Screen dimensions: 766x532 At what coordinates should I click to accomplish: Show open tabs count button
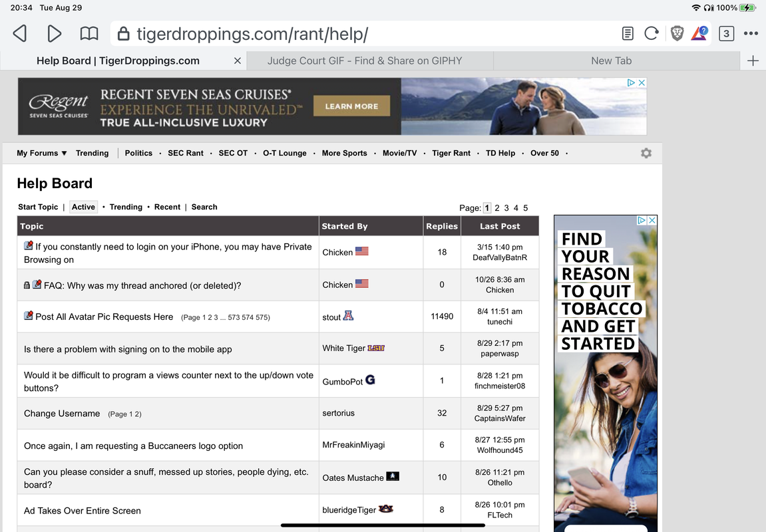[x=726, y=34]
